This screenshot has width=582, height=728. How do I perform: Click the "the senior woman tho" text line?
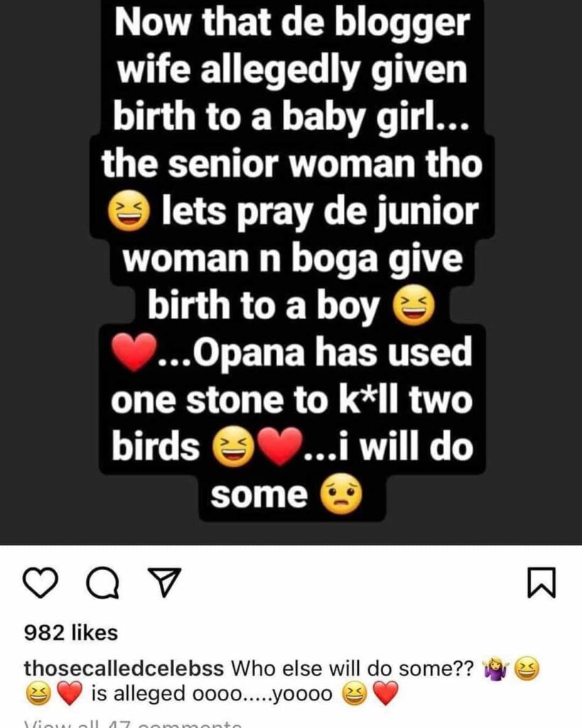point(291,166)
